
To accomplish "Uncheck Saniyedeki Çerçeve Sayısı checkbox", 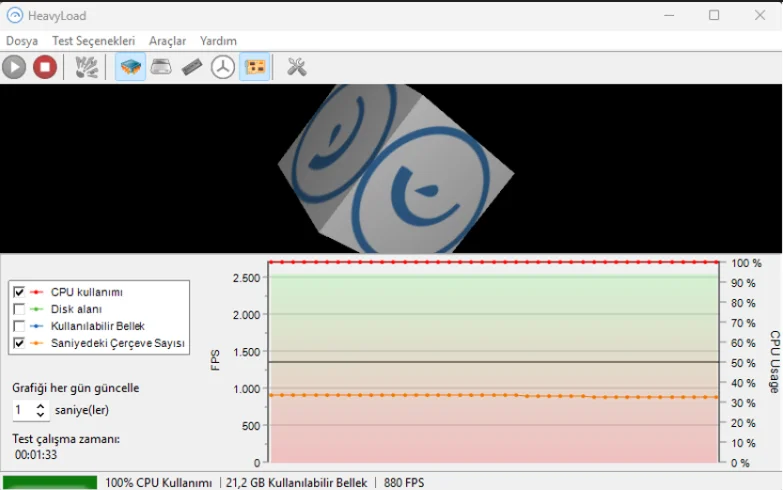I will 19,343.
